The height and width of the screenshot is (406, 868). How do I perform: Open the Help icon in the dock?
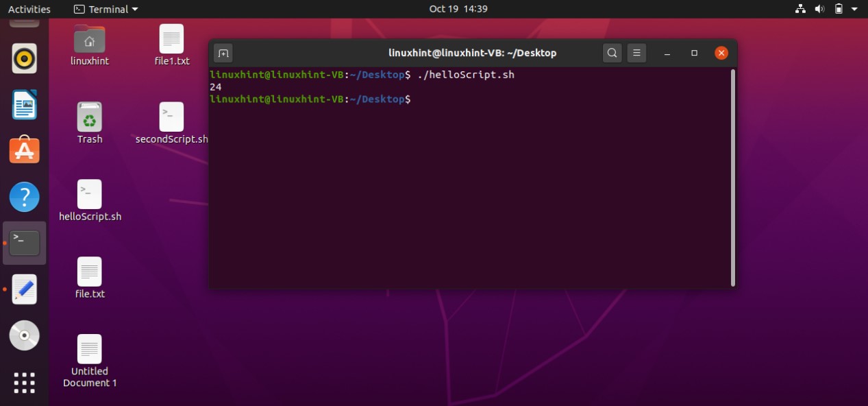click(x=25, y=197)
